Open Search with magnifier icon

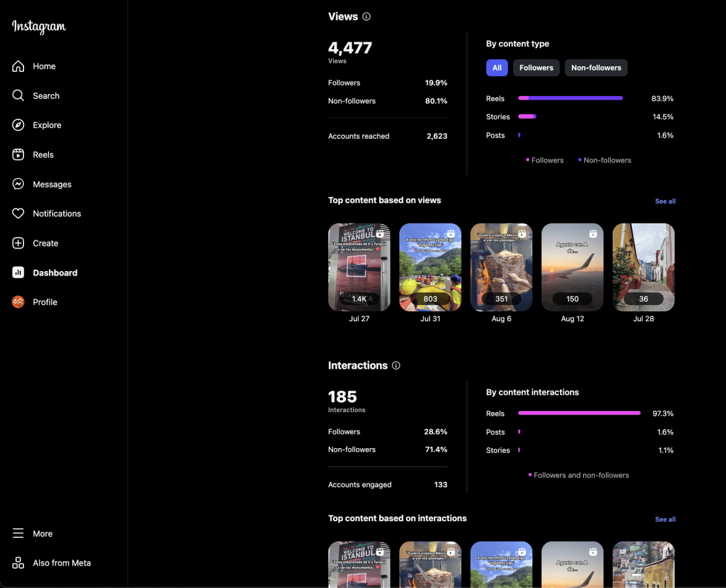pyautogui.click(x=19, y=96)
